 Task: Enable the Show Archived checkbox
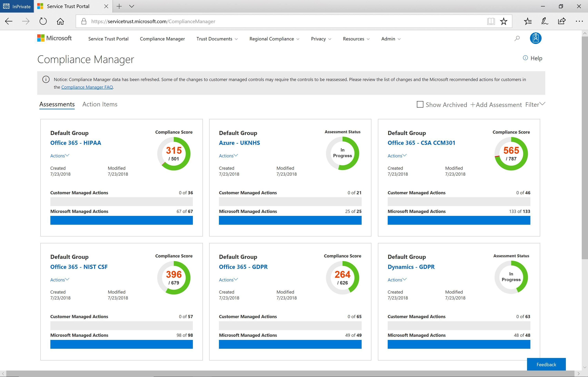(420, 105)
